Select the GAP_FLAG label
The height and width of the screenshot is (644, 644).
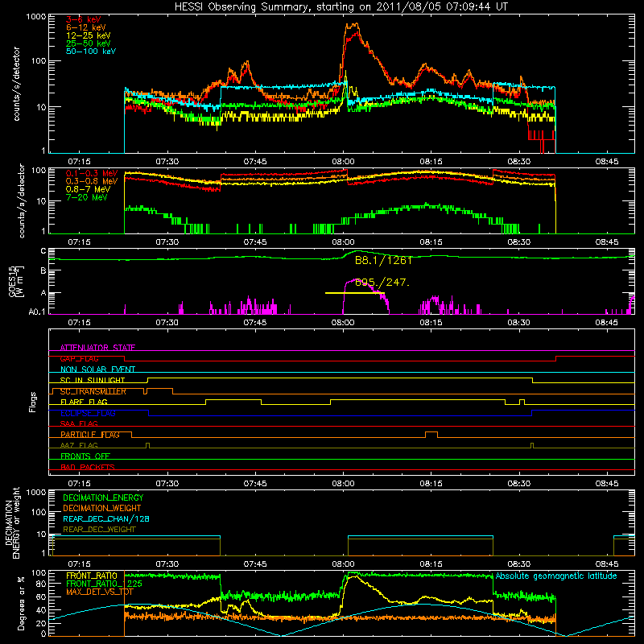[x=79, y=359]
